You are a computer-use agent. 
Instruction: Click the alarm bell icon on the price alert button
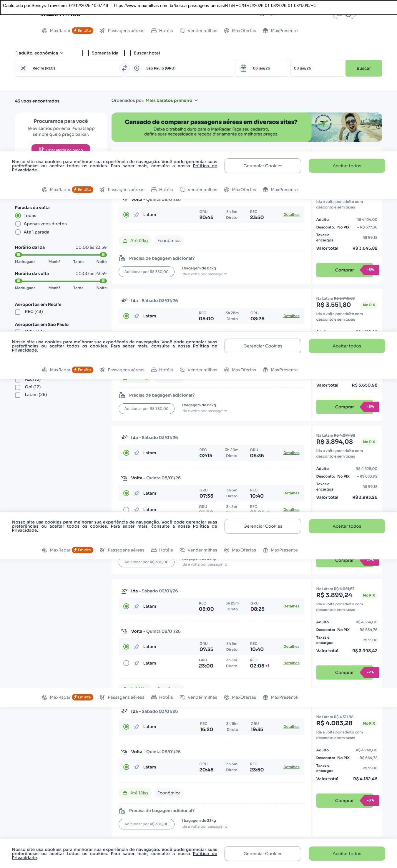(x=41, y=149)
